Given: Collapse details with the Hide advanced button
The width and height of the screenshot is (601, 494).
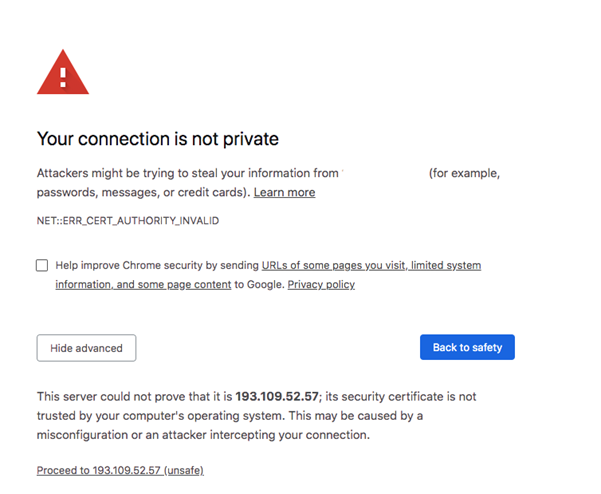Looking at the screenshot, I should (x=86, y=348).
